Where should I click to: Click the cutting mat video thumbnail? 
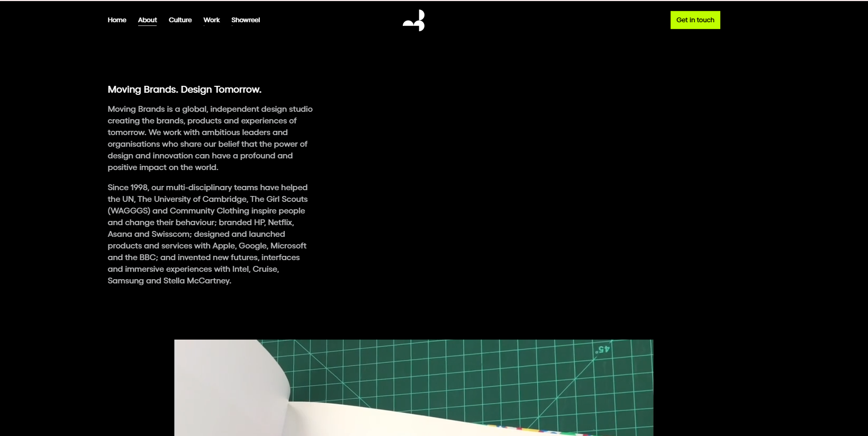click(x=414, y=388)
